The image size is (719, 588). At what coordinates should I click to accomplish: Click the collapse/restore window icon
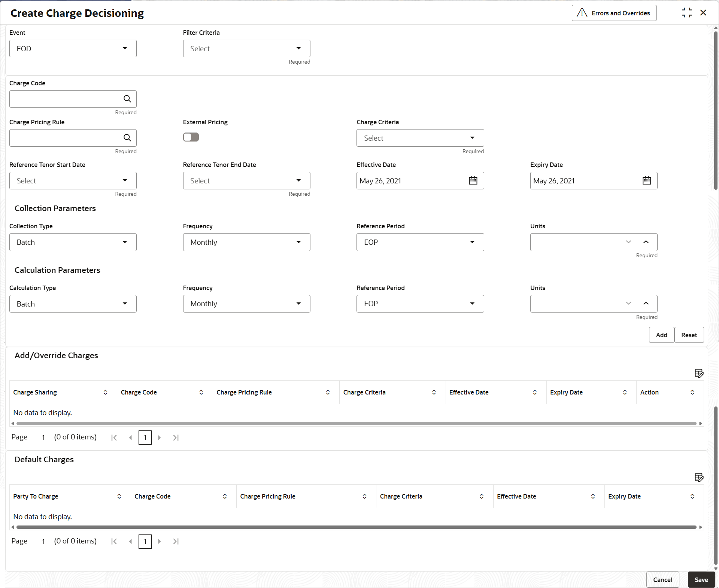(687, 13)
